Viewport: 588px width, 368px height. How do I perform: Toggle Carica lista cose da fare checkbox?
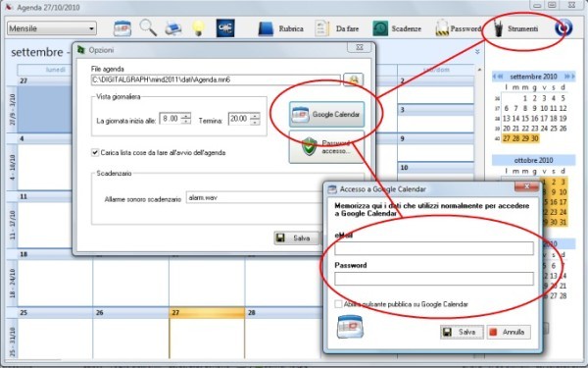point(95,152)
